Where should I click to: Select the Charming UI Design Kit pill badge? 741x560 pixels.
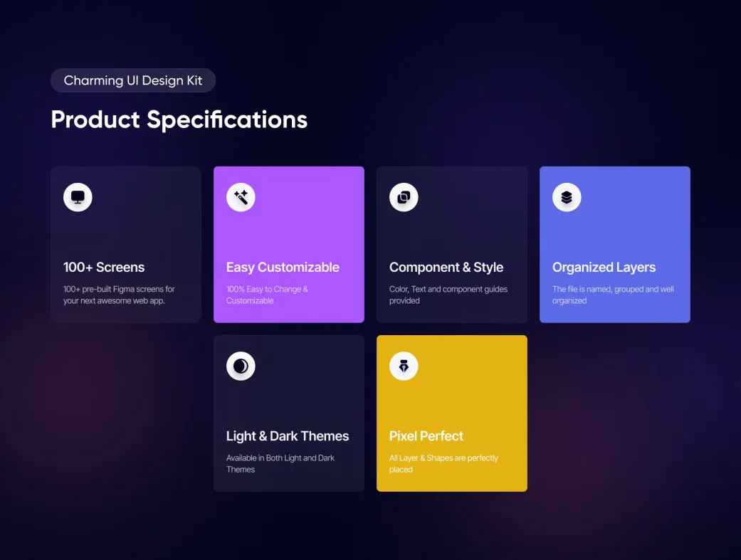tap(133, 80)
